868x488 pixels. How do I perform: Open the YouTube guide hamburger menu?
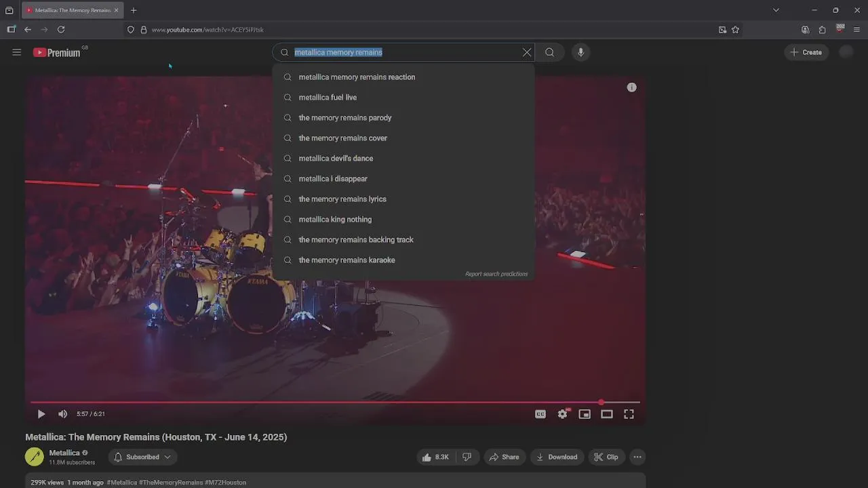click(x=17, y=52)
